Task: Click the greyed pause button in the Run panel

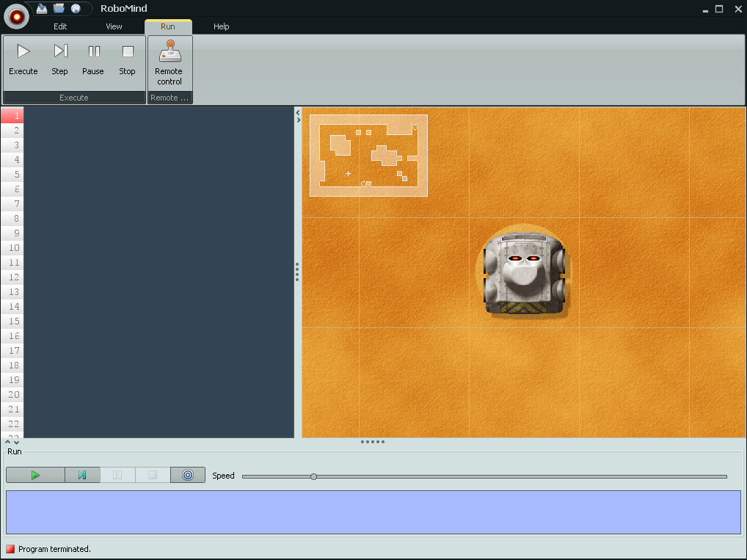Action: pos(117,475)
